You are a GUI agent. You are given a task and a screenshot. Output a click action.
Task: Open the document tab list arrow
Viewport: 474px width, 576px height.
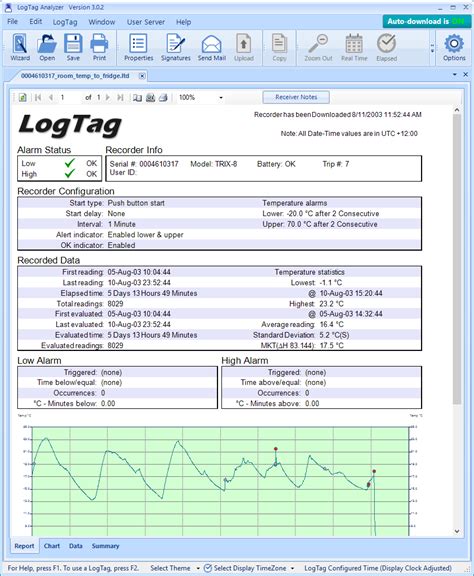(x=455, y=74)
